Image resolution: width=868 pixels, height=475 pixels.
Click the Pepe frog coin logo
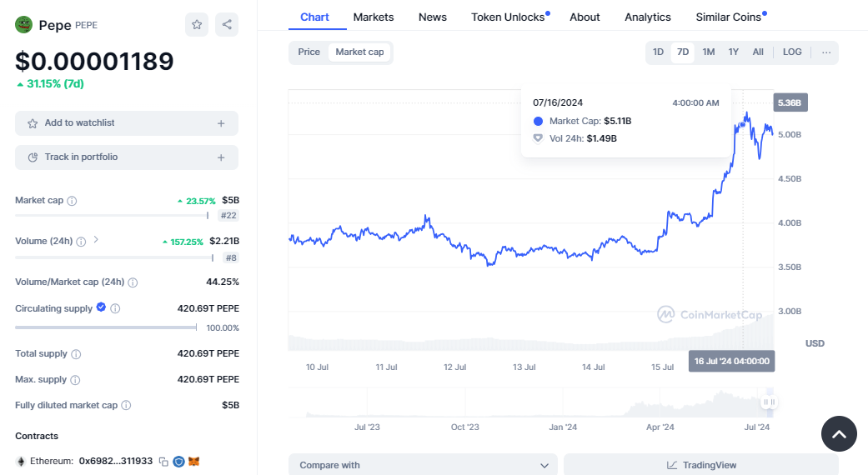(x=24, y=25)
